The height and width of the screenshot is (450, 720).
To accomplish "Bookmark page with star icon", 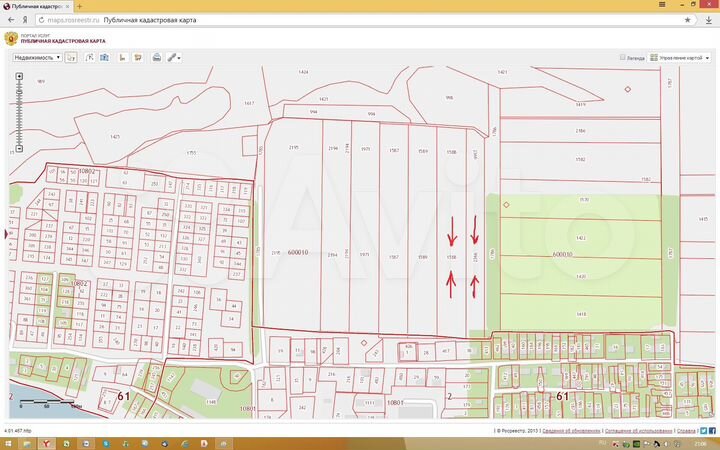I will point(687,20).
